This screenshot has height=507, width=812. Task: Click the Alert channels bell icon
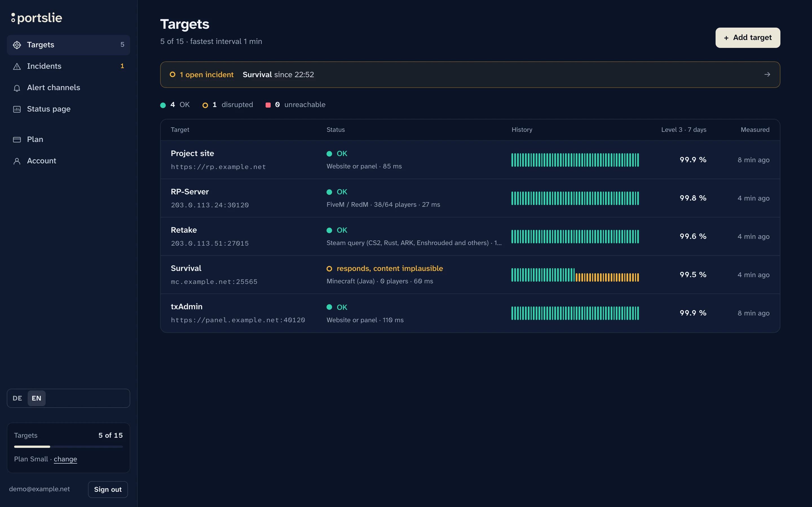coord(17,88)
